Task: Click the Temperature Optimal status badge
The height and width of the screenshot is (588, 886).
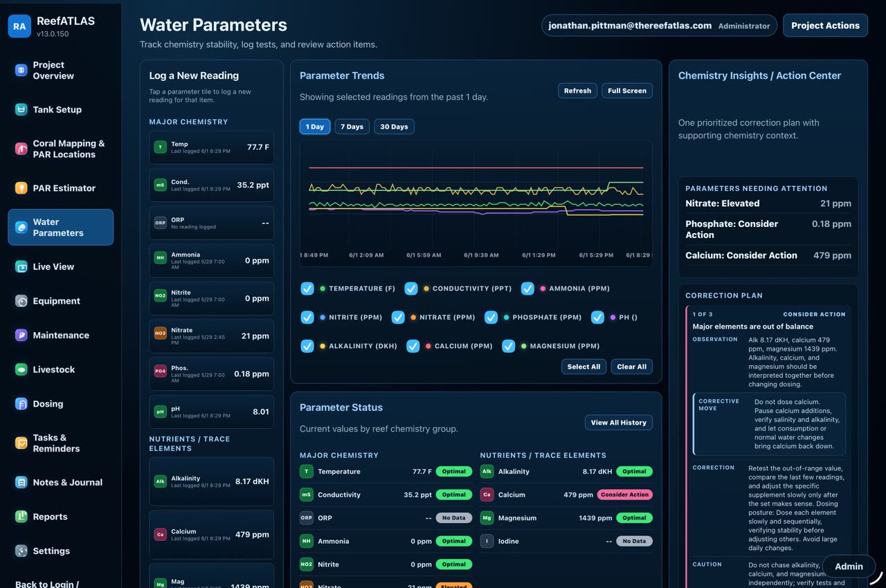Action: [454, 472]
